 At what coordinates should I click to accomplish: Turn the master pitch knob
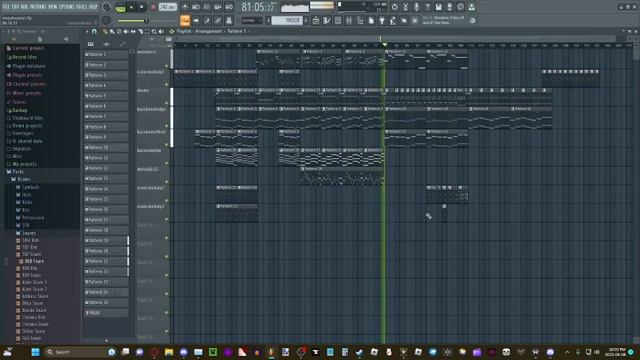[106, 20]
